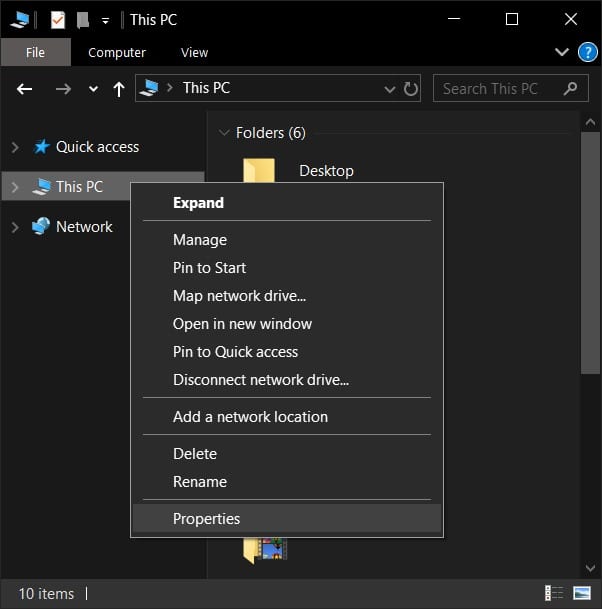The image size is (602, 609).
Task: Choose Properties from the context menu
Action: pos(206,518)
